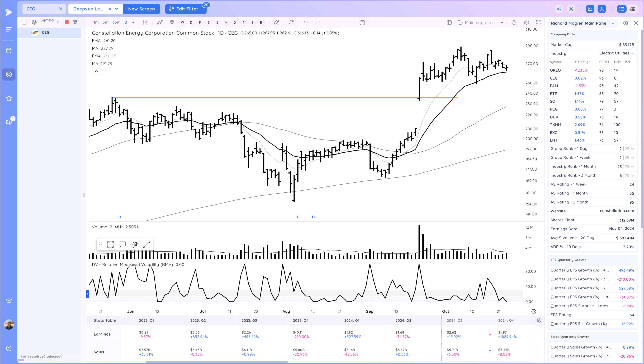Refresh the chart data

[x=291, y=22]
